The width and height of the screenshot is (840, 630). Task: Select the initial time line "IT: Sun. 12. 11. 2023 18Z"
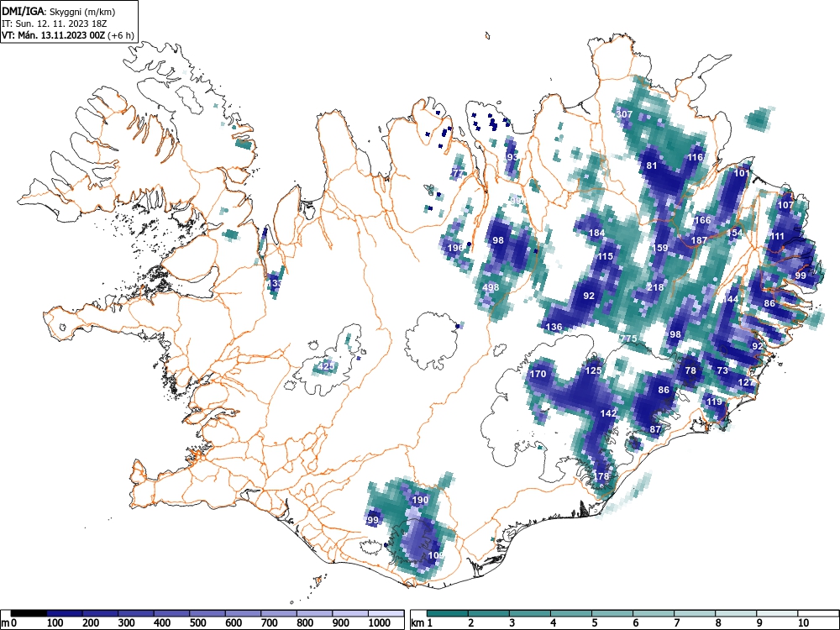pos(55,24)
